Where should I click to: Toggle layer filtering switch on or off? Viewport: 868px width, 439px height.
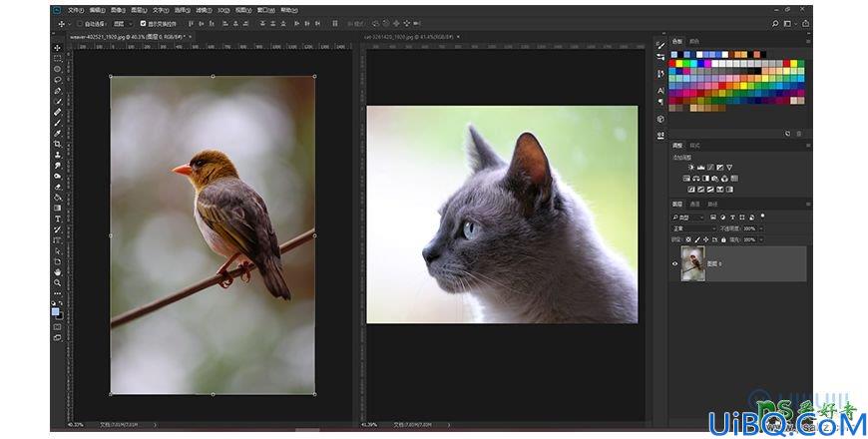point(763,216)
